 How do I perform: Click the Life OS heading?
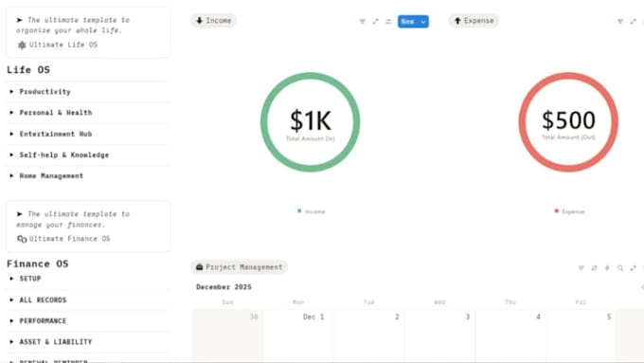[x=28, y=70]
